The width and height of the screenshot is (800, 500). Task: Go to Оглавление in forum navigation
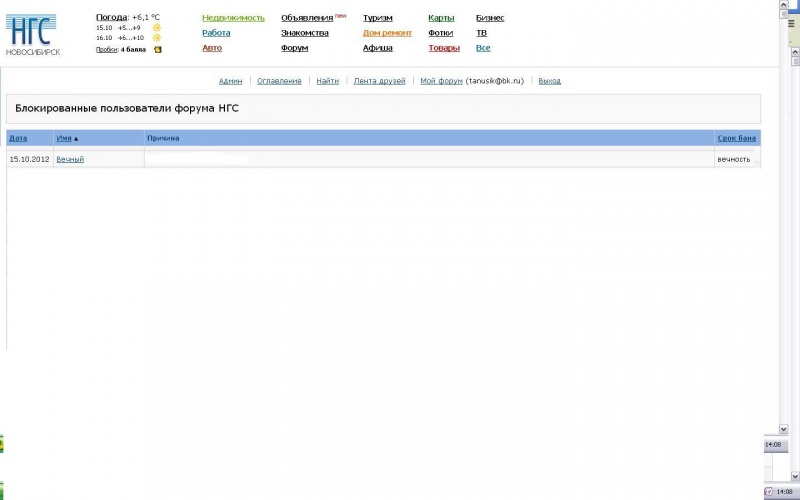click(x=279, y=81)
